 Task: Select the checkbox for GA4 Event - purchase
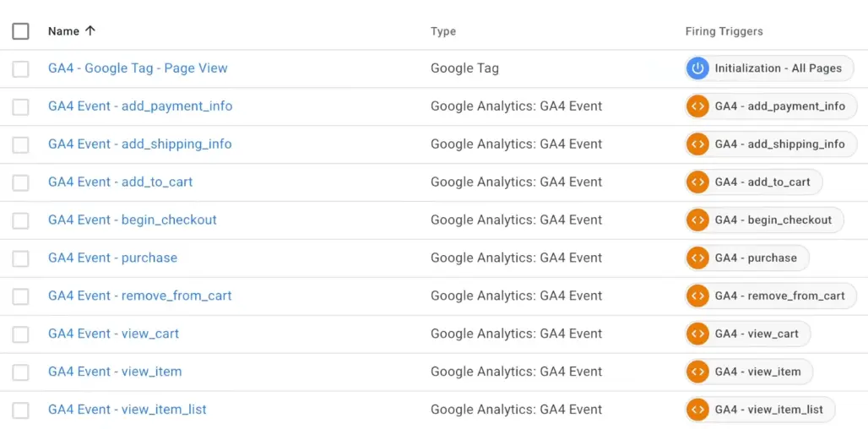click(x=21, y=258)
